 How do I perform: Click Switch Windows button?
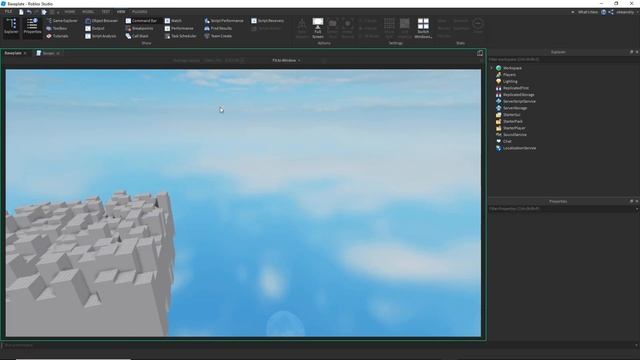[x=423, y=28]
